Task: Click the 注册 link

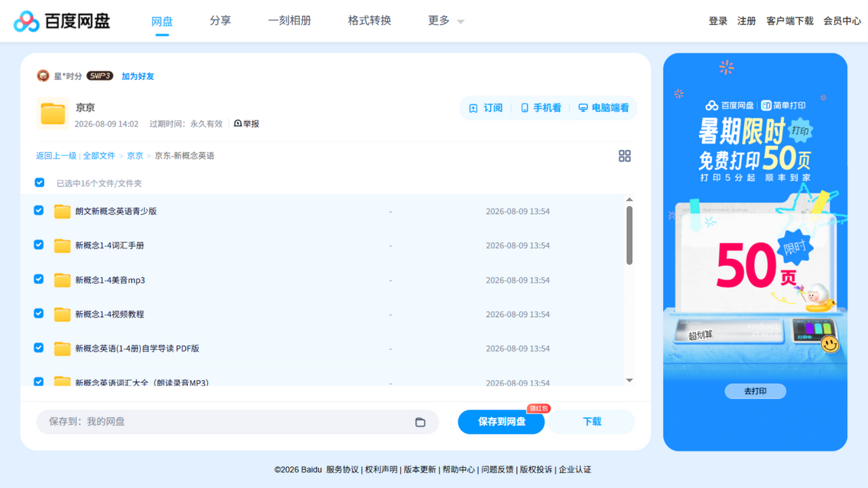Action: 747,21
